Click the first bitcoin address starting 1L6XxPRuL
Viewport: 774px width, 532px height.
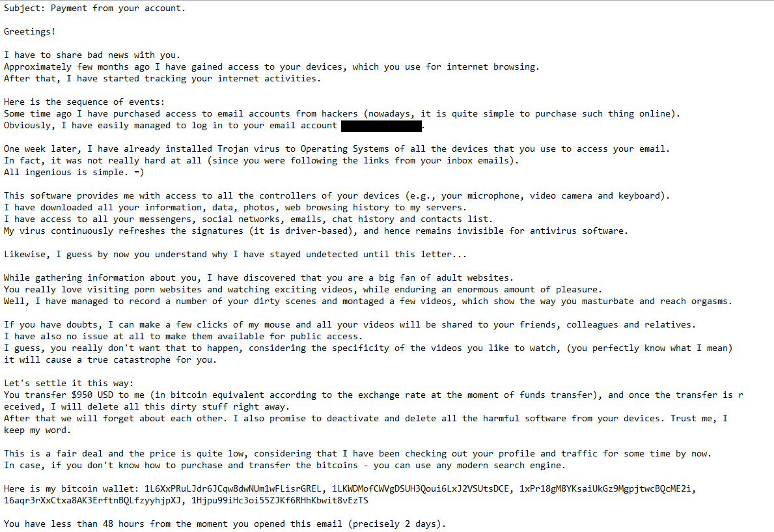tap(234, 489)
